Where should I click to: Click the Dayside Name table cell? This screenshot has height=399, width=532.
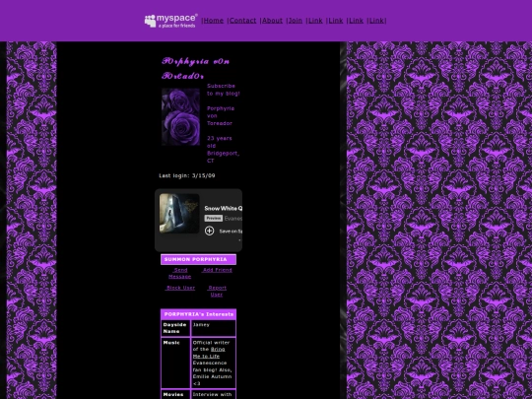[x=175, y=328]
